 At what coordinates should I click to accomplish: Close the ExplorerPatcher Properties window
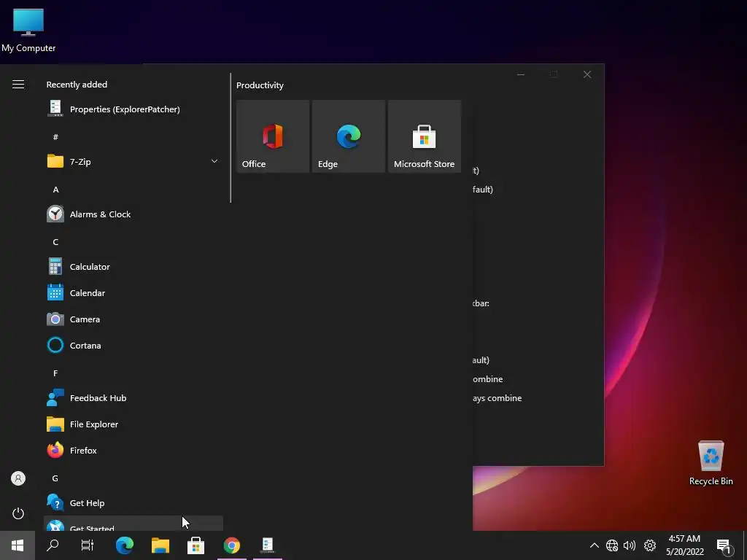tap(587, 74)
